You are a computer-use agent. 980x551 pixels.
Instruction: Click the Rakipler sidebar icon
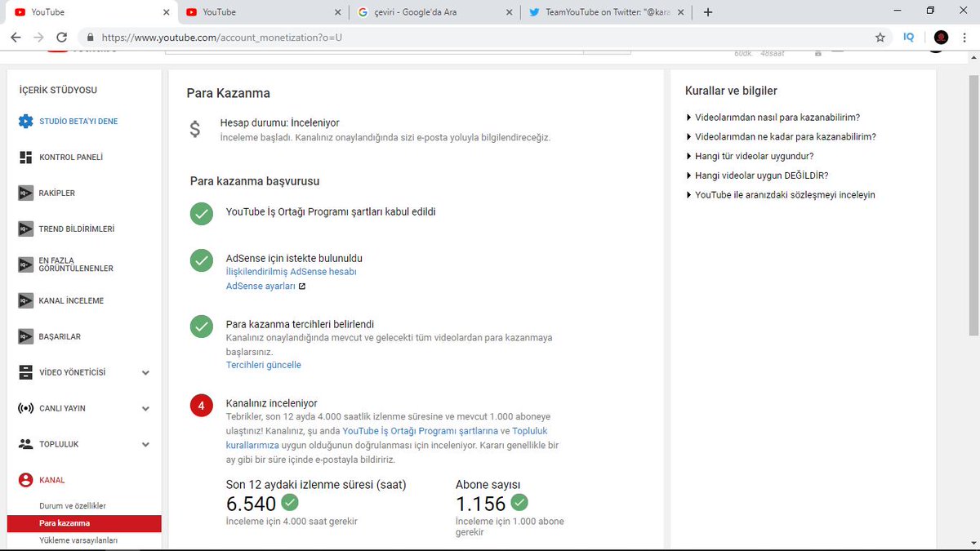click(x=25, y=193)
